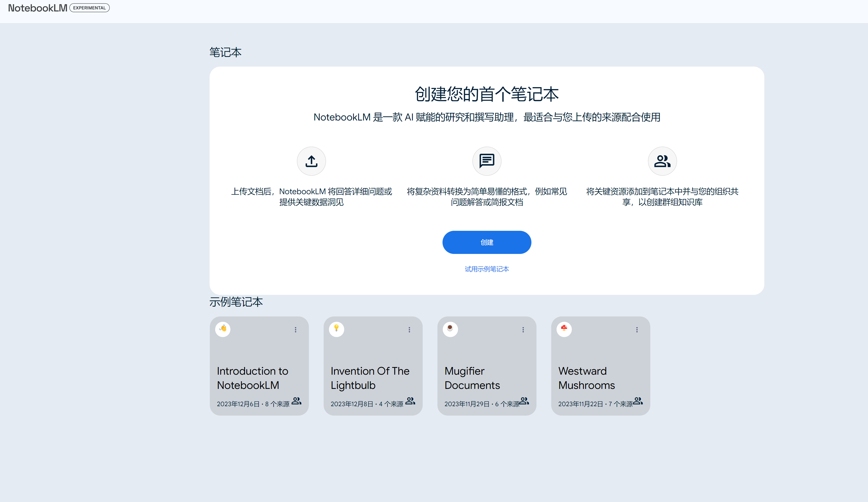
Task: Click the 笔记本 section heading
Action: [x=225, y=52]
